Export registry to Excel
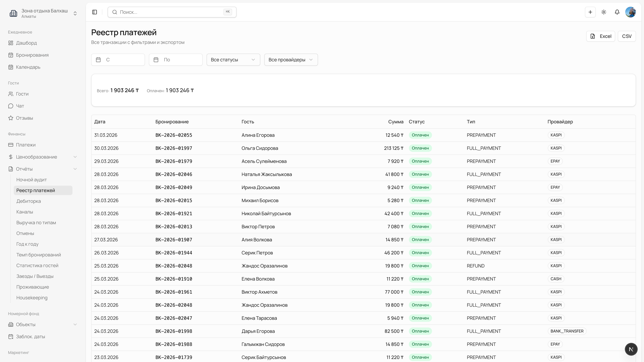Image resolution: width=644 pixels, height=362 pixels. (601, 36)
